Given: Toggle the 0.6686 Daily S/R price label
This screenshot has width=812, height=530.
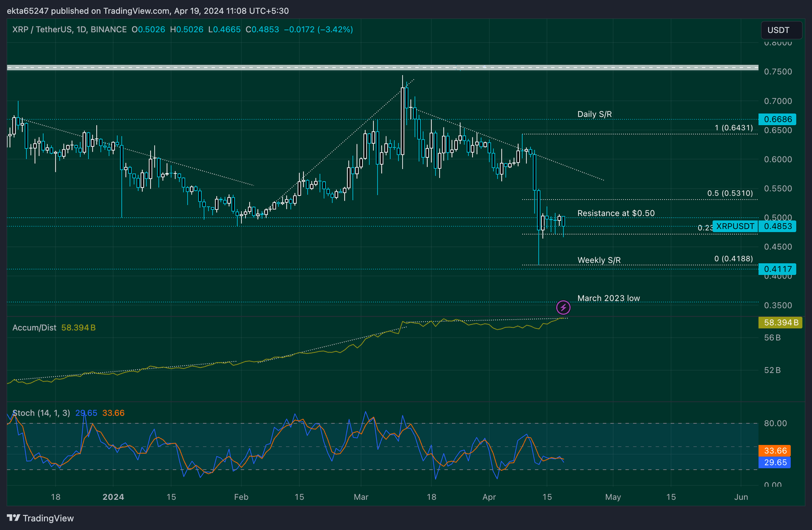Looking at the screenshot, I should tap(777, 119).
